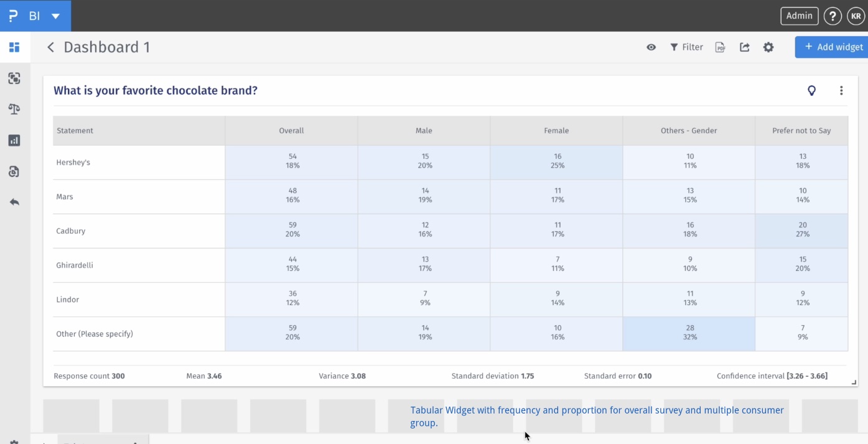Image resolution: width=868 pixels, height=444 pixels.
Task: Open dashboard settings with the gear icon
Action: (x=768, y=47)
